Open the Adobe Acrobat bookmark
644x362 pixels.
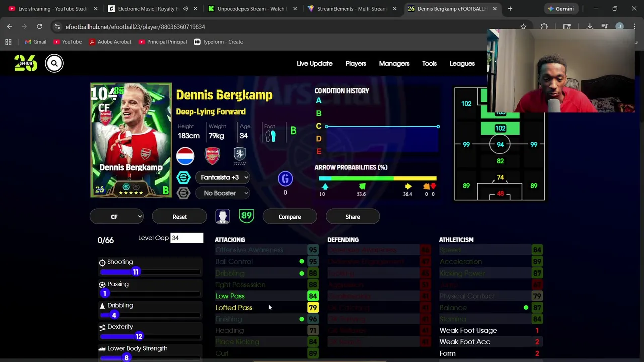tap(110, 42)
